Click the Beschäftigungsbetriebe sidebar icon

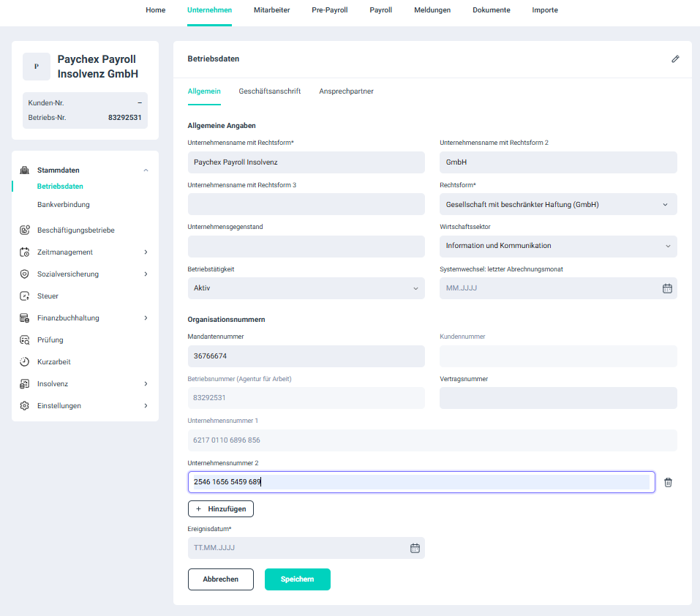click(24, 230)
